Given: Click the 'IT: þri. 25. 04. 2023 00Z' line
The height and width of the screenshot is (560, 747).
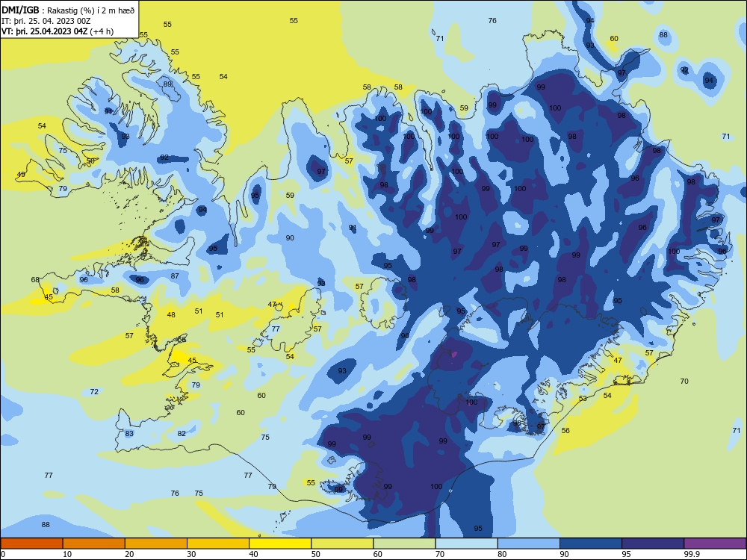Looking at the screenshot, I should pyautogui.click(x=46, y=21).
